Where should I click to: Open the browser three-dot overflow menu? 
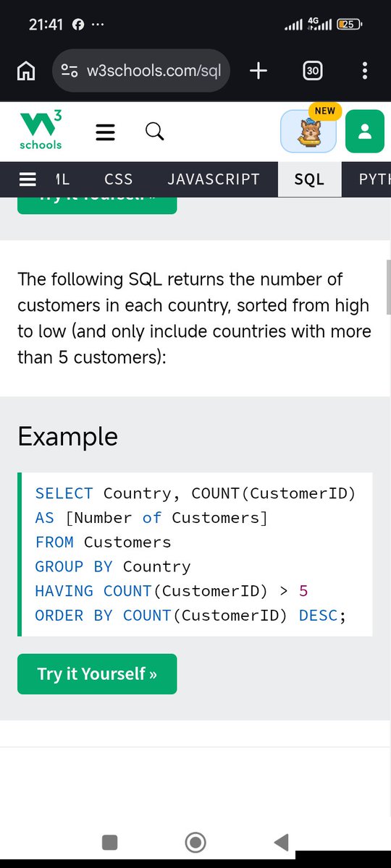coord(365,70)
